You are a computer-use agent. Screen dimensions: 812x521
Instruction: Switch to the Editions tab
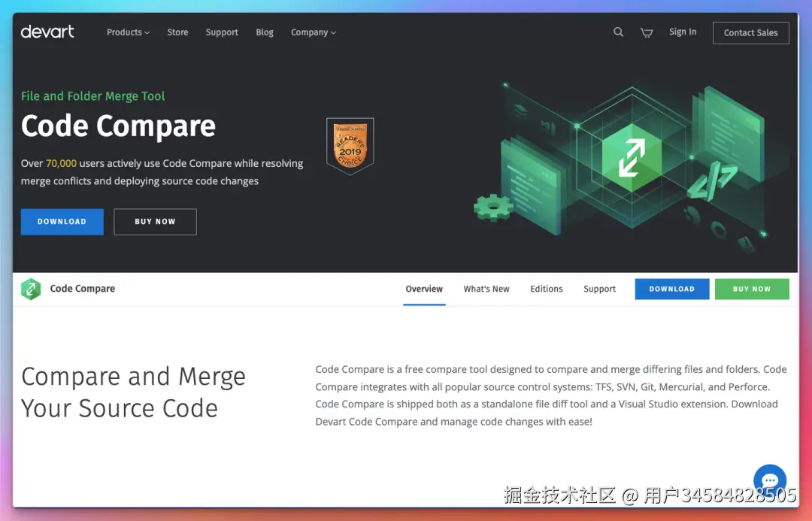547,289
